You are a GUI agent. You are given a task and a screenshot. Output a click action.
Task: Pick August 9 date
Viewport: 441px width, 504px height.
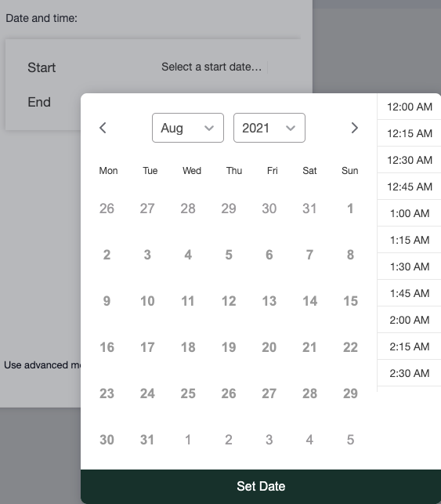tap(107, 301)
